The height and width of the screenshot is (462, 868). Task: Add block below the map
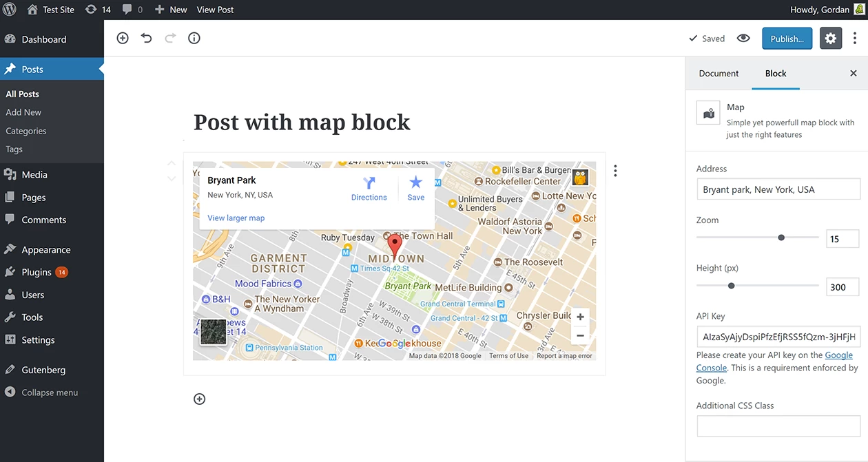click(x=200, y=399)
